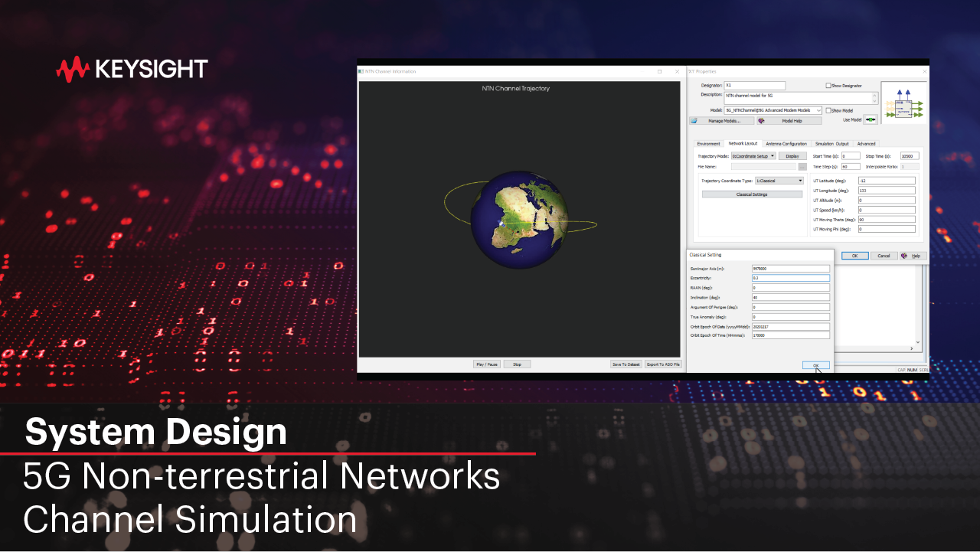Switch to the Antenna Configuration tab
This screenshot has width=980, height=552.
(x=786, y=144)
